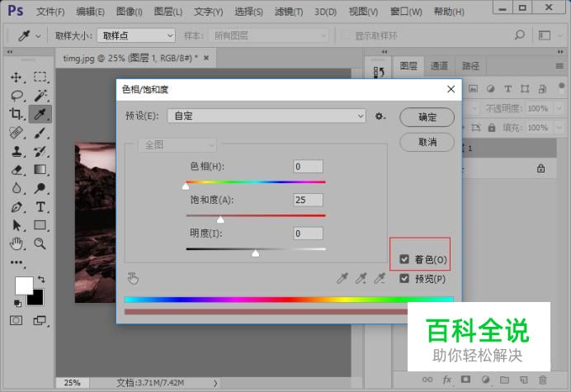This screenshot has width=571, height=392.
Task: Select the Crop tool
Action: click(x=16, y=114)
